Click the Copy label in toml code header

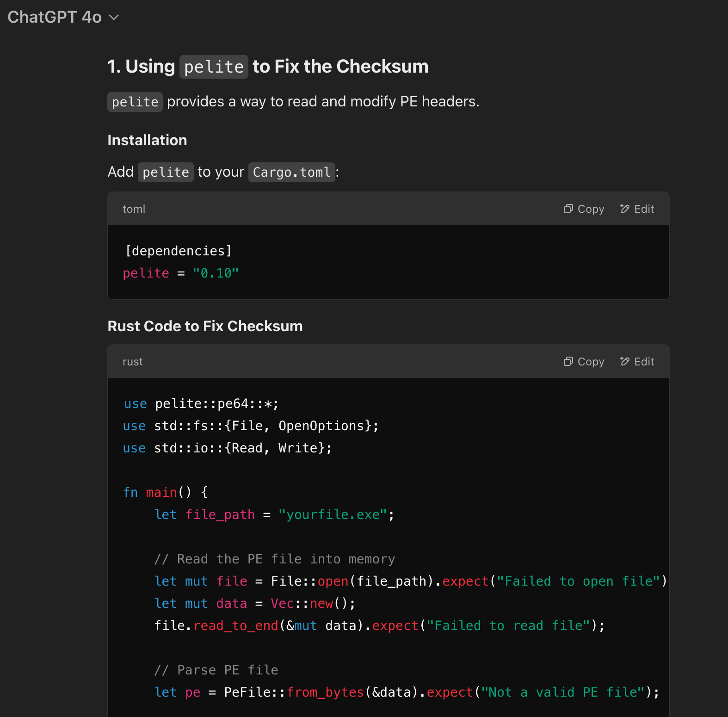tap(591, 209)
